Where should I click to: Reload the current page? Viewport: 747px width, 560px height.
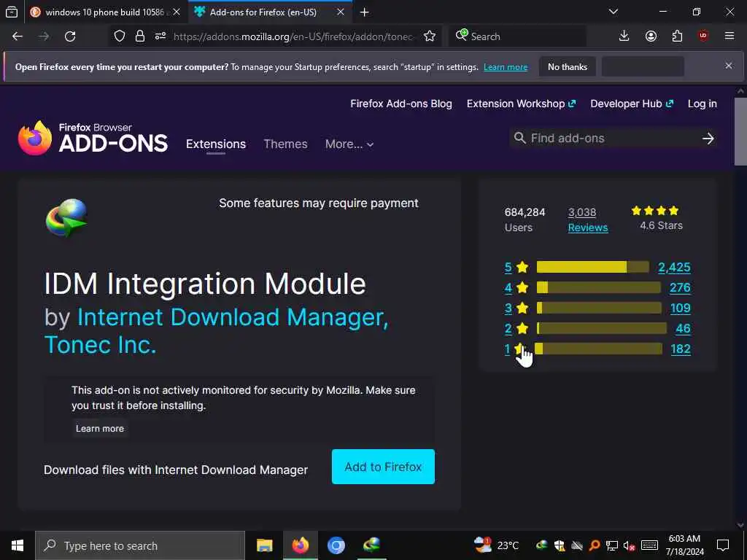coord(70,36)
